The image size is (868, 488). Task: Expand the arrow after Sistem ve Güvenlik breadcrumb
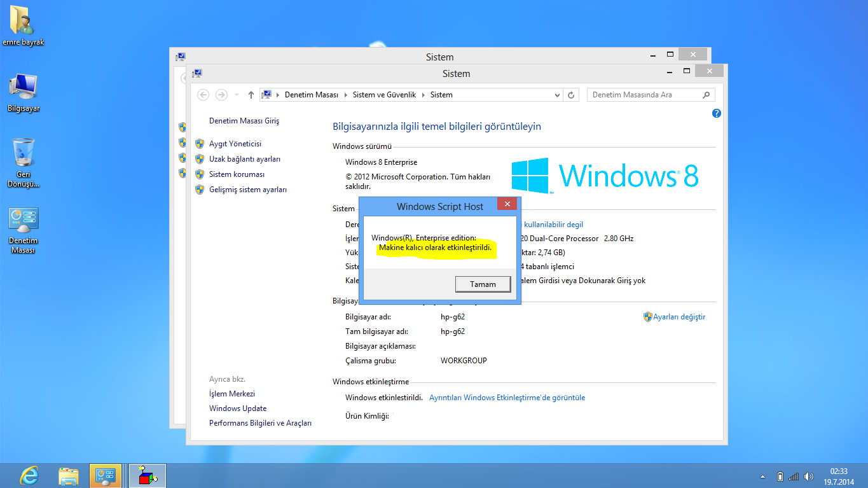[424, 95]
